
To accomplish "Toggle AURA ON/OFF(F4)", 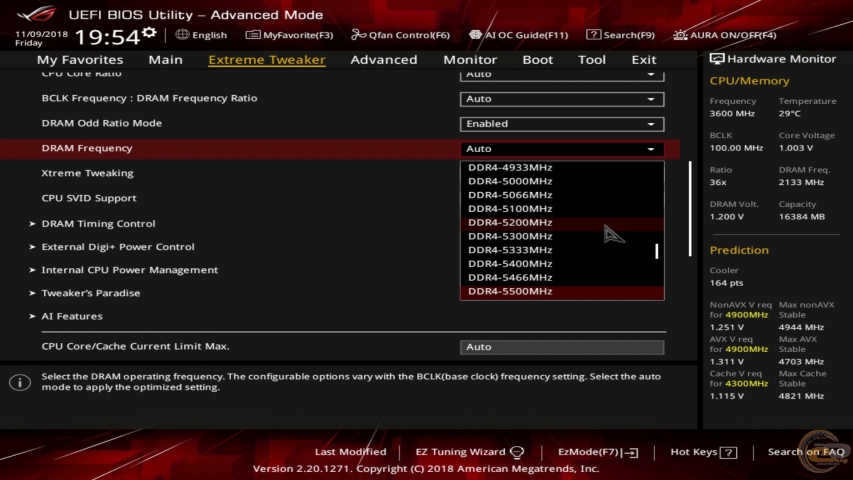I will [x=725, y=35].
